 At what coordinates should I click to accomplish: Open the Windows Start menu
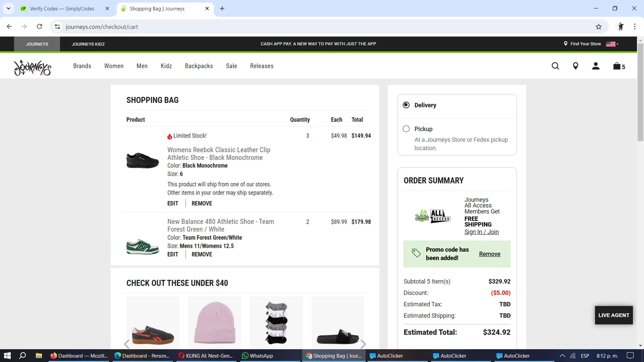(x=7, y=356)
